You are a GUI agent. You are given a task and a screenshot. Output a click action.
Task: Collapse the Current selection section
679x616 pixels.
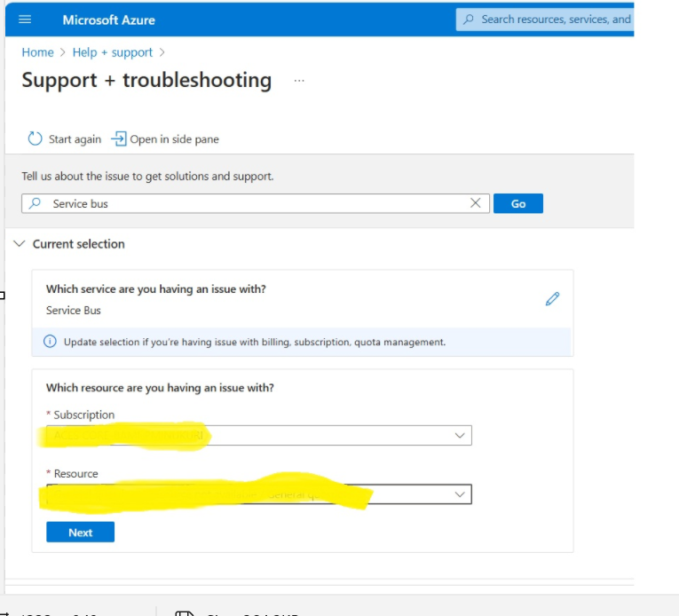19,244
